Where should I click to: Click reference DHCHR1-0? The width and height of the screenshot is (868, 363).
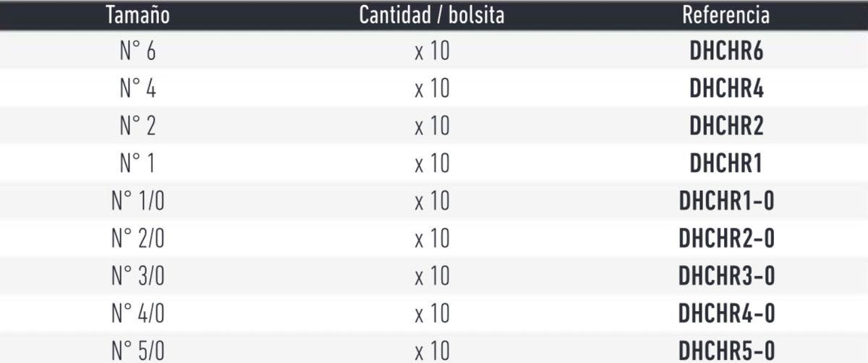coord(726,202)
